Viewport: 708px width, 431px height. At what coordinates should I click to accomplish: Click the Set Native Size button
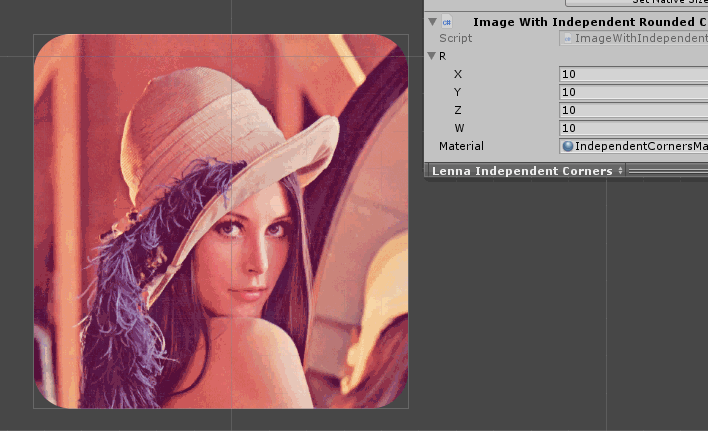(x=637, y=2)
